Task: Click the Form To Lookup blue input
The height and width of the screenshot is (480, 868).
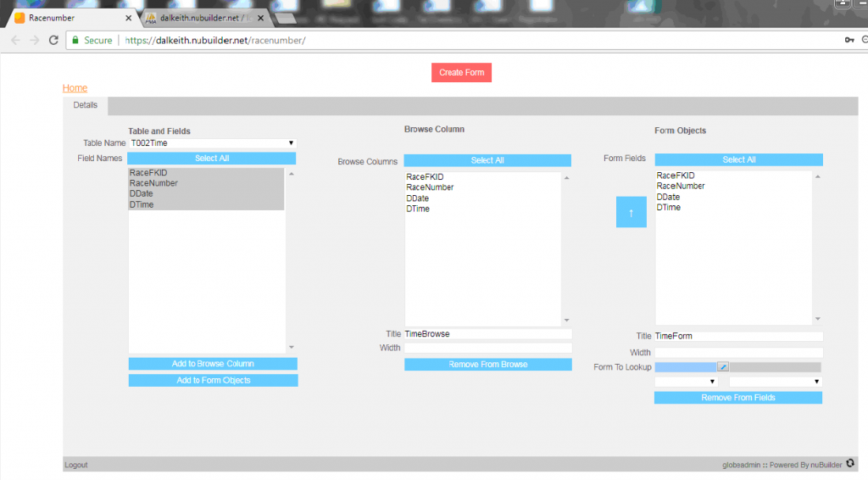Action: coord(685,367)
